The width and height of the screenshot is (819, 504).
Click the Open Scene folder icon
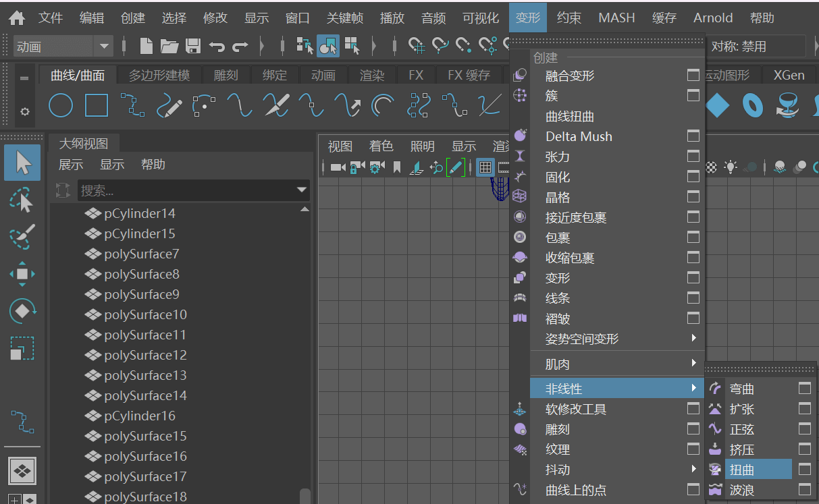[x=169, y=46]
